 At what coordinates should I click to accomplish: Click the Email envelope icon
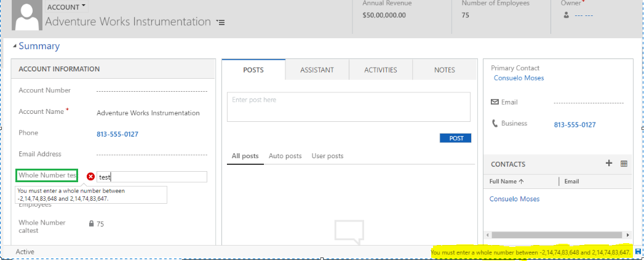(495, 102)
